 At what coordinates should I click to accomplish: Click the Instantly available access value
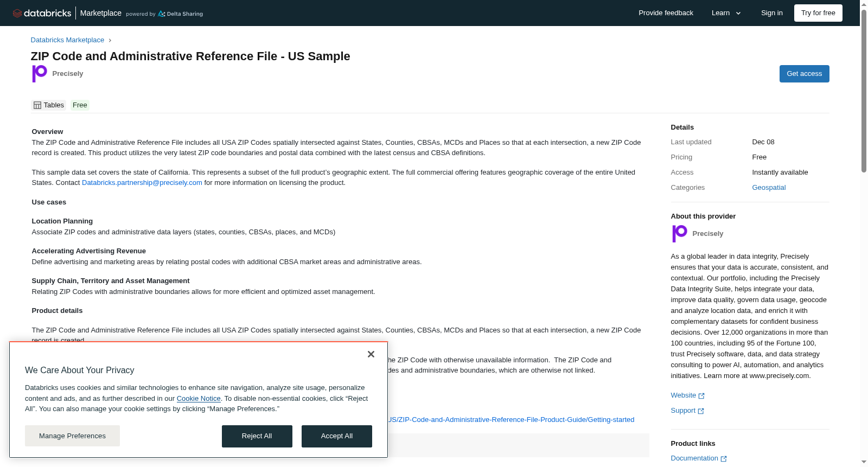coord(780,172)
